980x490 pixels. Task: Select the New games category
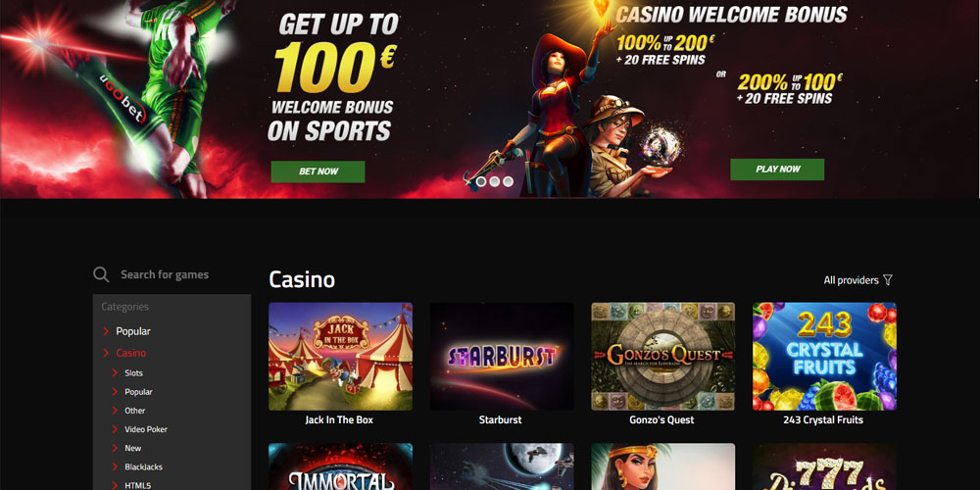pos(133,448)
